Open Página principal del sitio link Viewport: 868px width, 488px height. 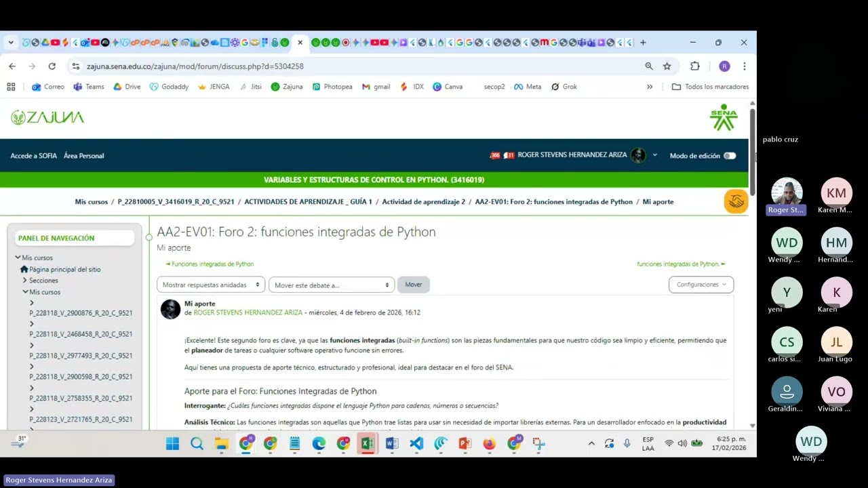point(64,269)
